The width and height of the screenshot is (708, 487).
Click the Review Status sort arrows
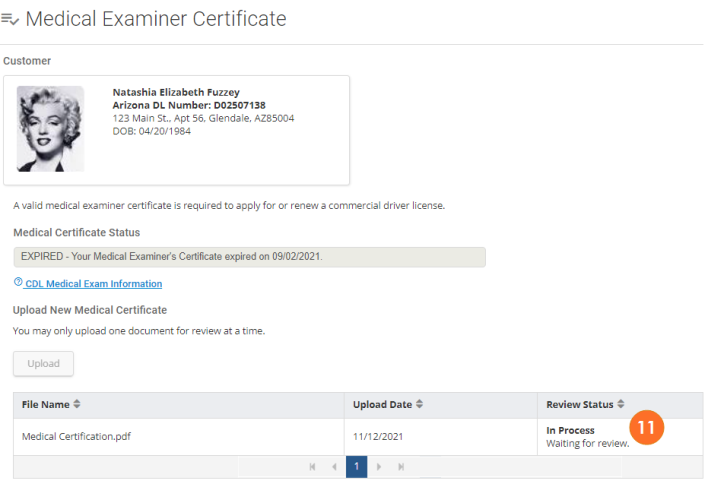(x=621, y=404)
